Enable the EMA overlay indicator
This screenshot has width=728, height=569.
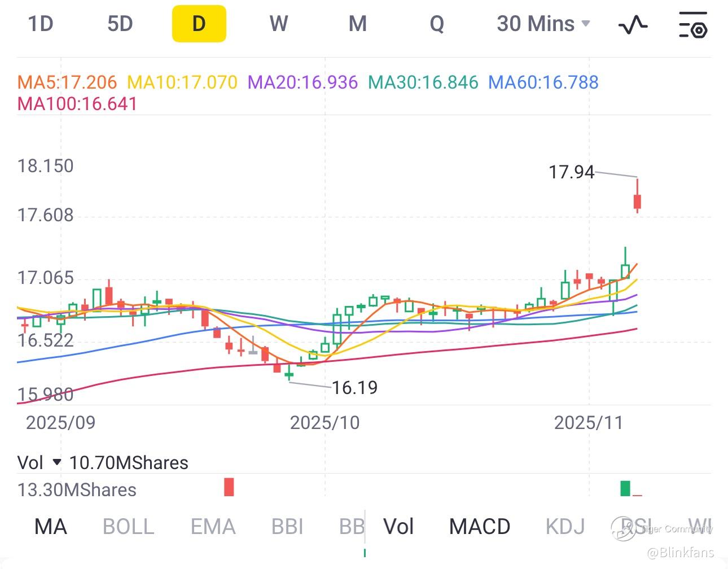coord(213,527)
